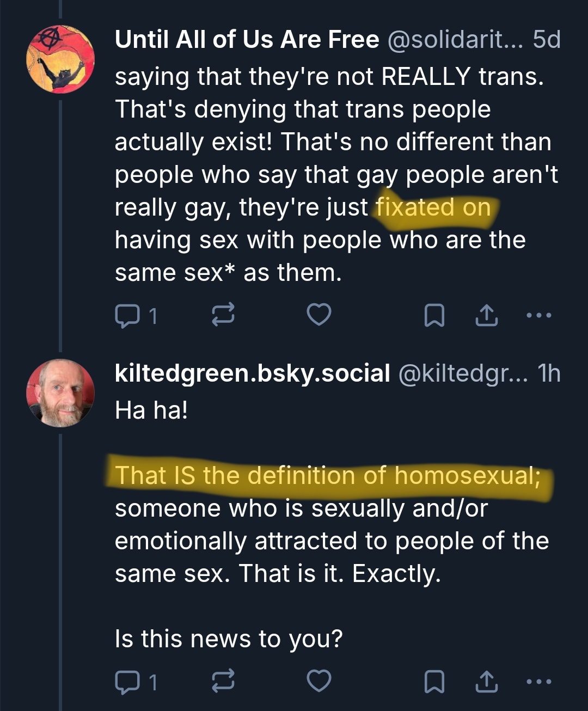The height and width of the screenshot is (711, 588).
Task: Open more options on the solidarity post
Action: [540, 315]
